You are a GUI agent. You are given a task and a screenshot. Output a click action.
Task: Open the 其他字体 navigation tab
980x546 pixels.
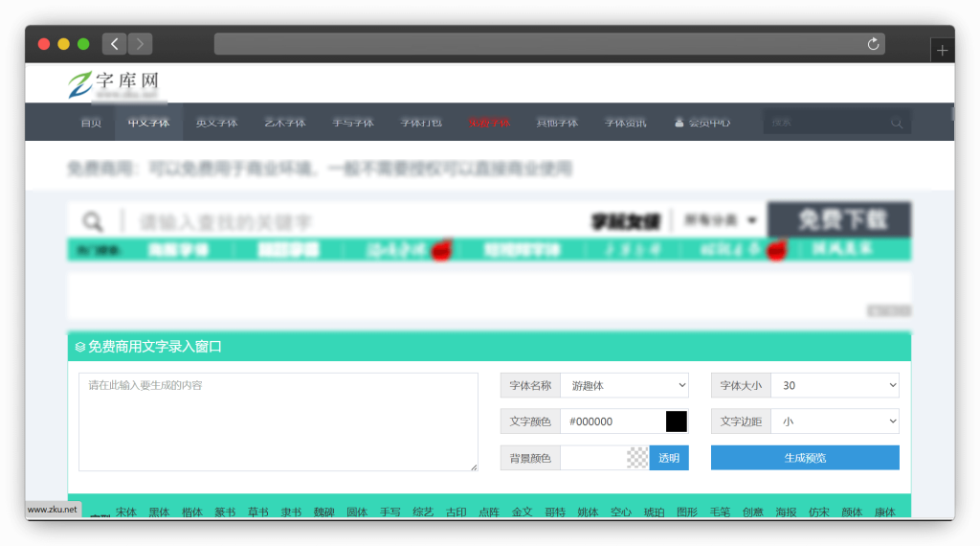558,123
